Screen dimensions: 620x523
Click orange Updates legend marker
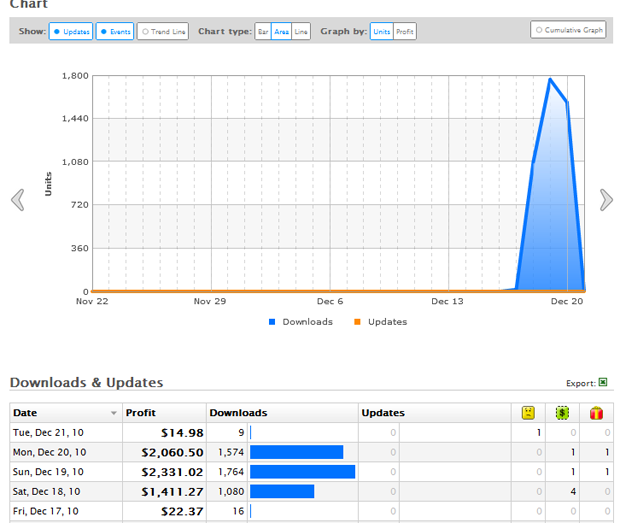(357, 322)
